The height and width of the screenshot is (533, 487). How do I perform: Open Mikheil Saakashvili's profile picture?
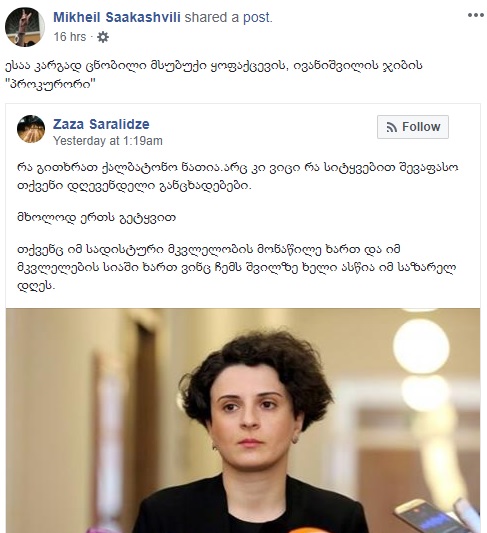[x=25, y=27]
